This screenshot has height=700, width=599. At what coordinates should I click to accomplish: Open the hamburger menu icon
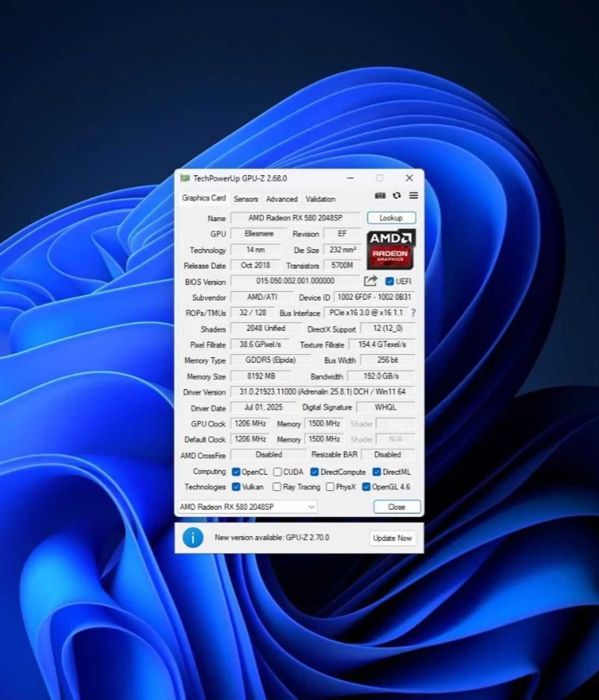click(414, 196)
